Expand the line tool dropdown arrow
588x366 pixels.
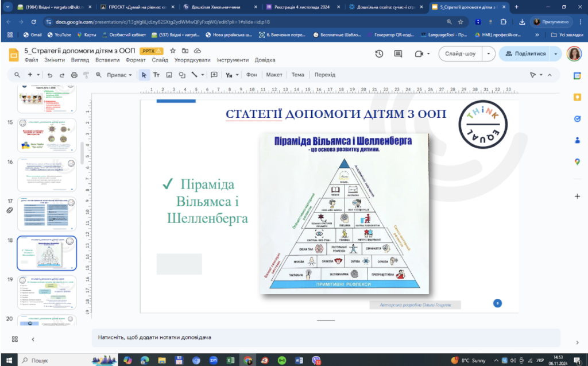click(203, 75)
